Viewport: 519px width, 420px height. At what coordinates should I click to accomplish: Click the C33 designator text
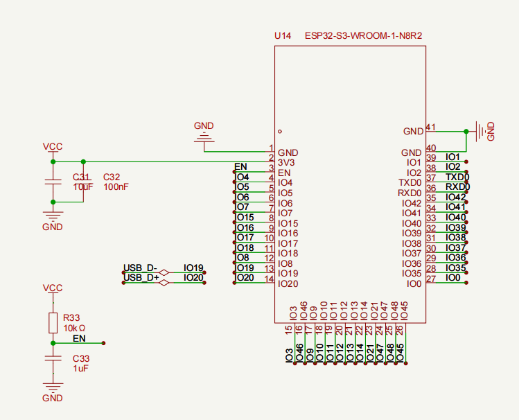[x=81, y=358]
